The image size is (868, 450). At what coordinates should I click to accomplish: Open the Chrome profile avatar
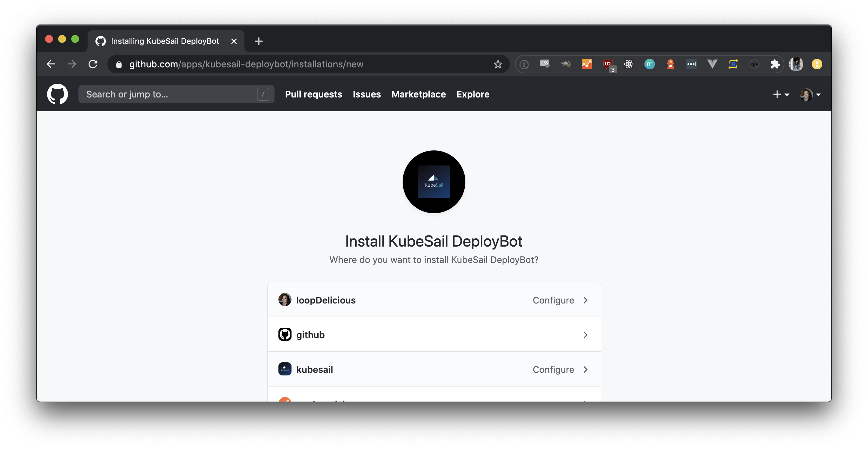coord(796,64)
